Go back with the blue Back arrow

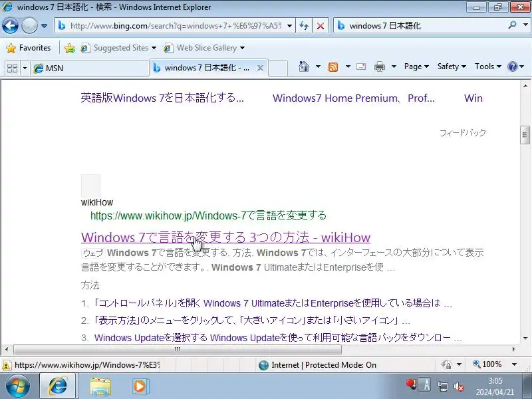tap(10, 25)
